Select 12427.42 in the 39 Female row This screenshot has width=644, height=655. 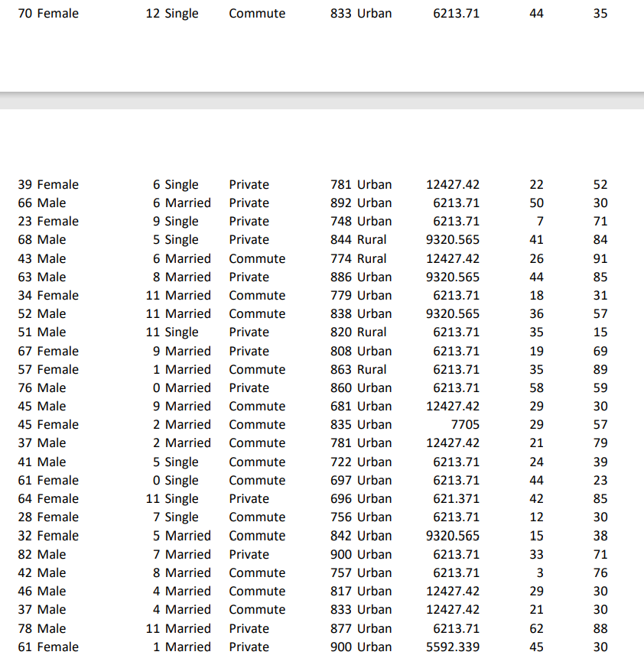[453, 185]
